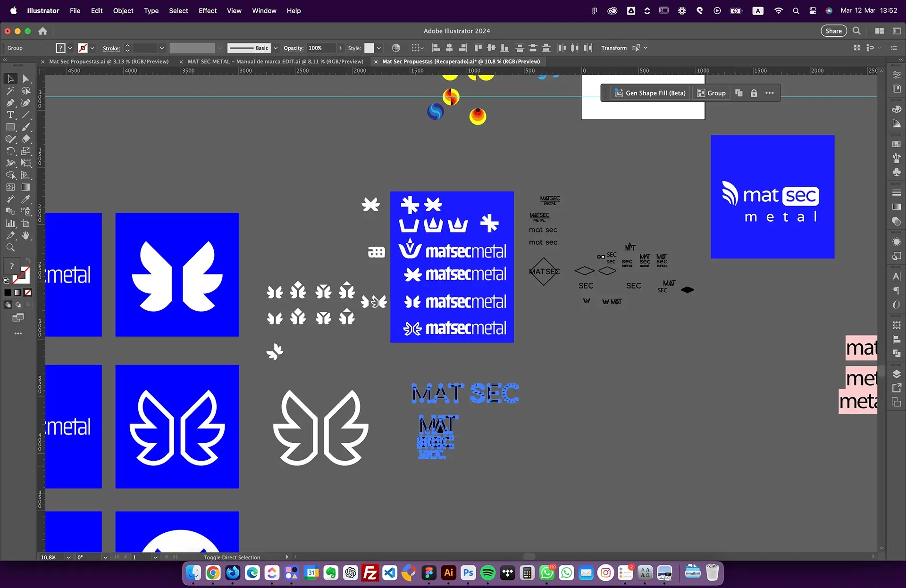The height and width of the screenshot is (588, 906).
Task: Enable Draw Normal mode
Action: click(x=8, y=305)
